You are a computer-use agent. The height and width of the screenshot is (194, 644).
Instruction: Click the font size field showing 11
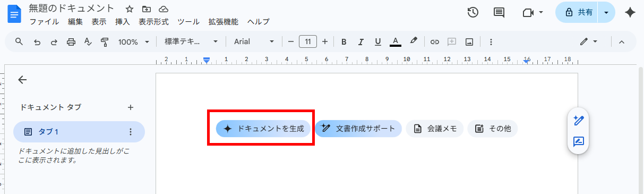[x=308, y=41]
